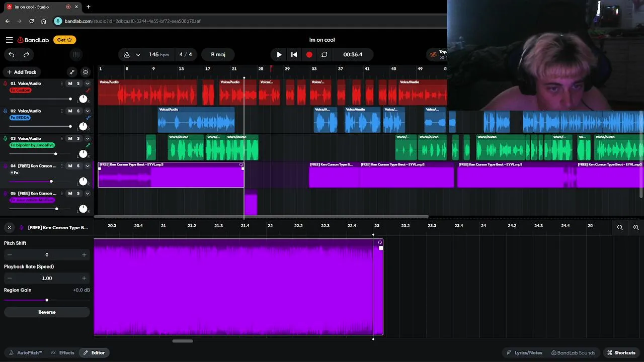Click track 02 blue automation icon
Viewport: 644px width, 362px height.
pyautogui.click(x=89, y=118)
